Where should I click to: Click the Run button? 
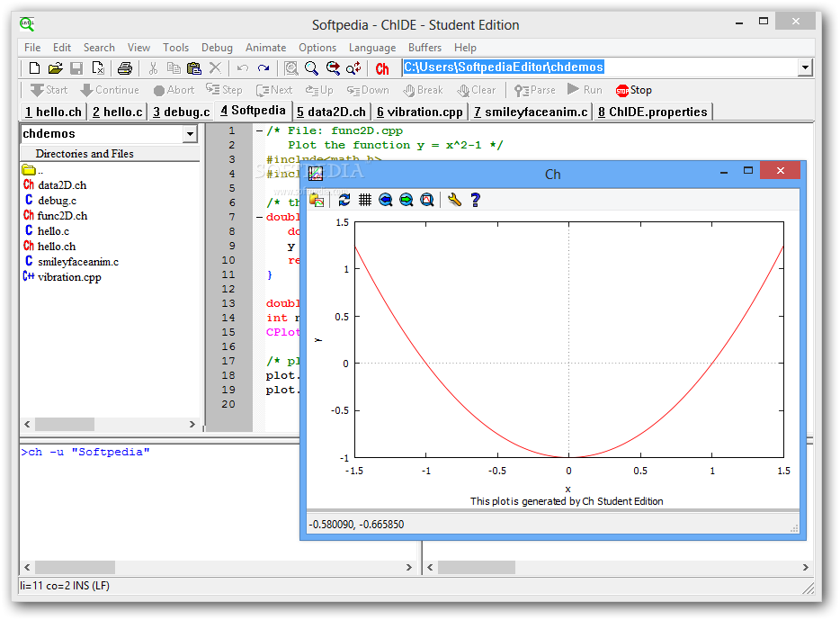(x=585, y=89)
